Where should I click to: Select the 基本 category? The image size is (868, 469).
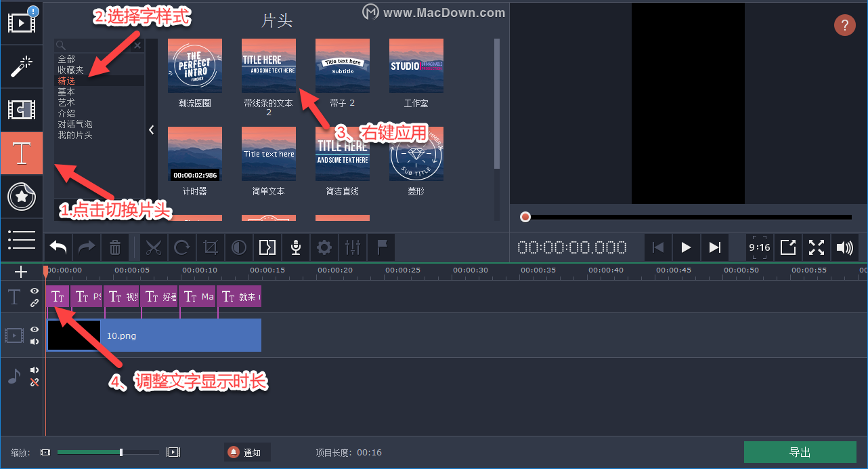[66, 91]
